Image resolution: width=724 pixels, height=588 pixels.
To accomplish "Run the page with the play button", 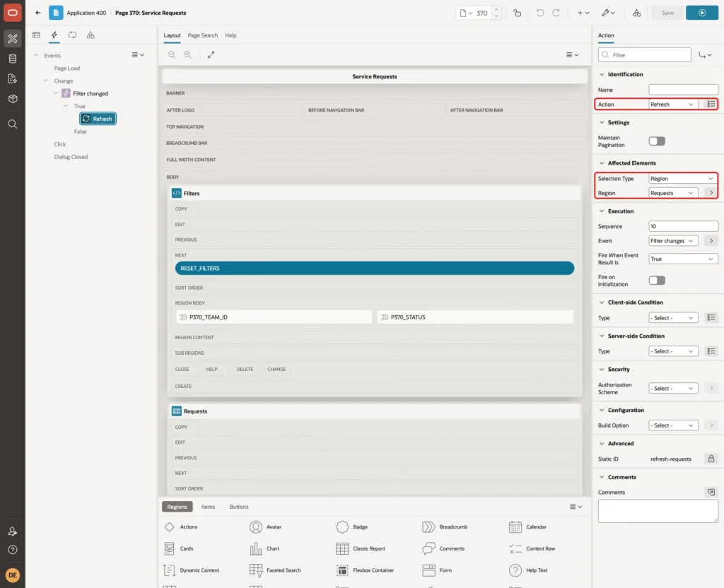I will pyautogui.click(x=702, y=13).
